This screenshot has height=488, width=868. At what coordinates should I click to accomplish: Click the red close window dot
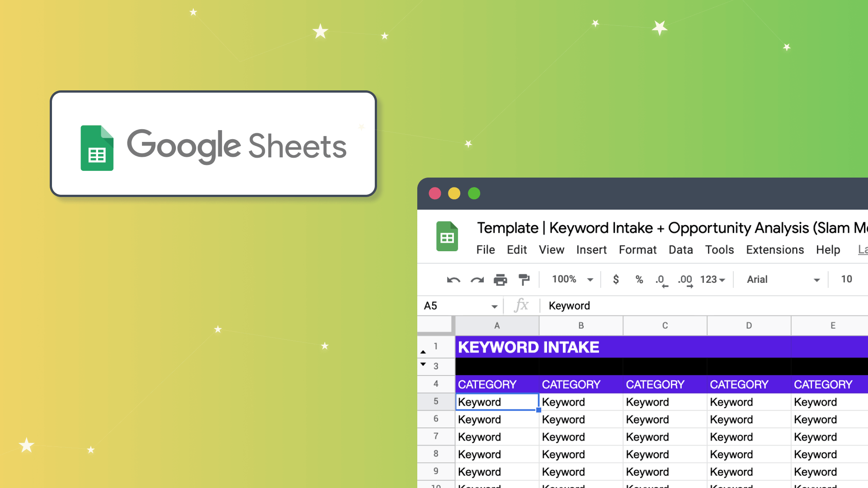click(435, 193)
